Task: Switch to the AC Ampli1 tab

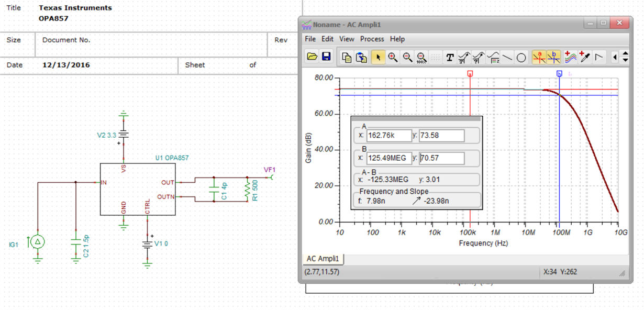Action: point(323,259)
